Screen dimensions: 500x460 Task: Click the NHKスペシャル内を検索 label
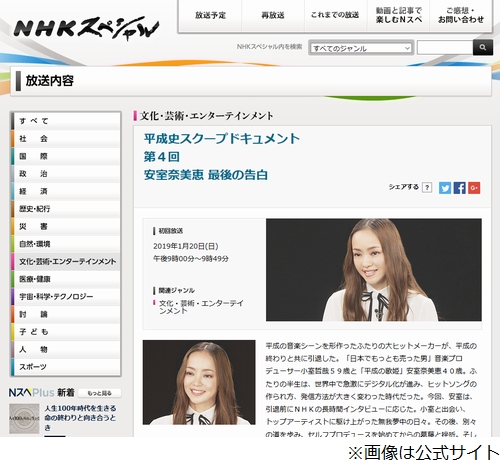click(x=269, y=47)
